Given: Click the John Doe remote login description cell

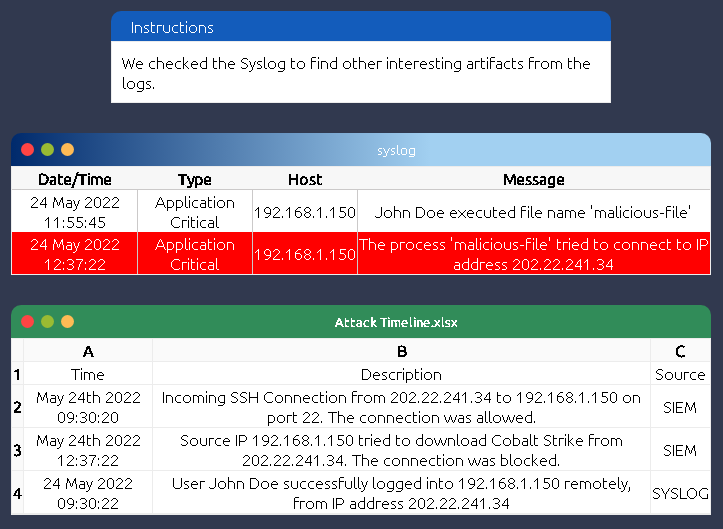Looking at the screenshot, I should (x=402, y=493).
